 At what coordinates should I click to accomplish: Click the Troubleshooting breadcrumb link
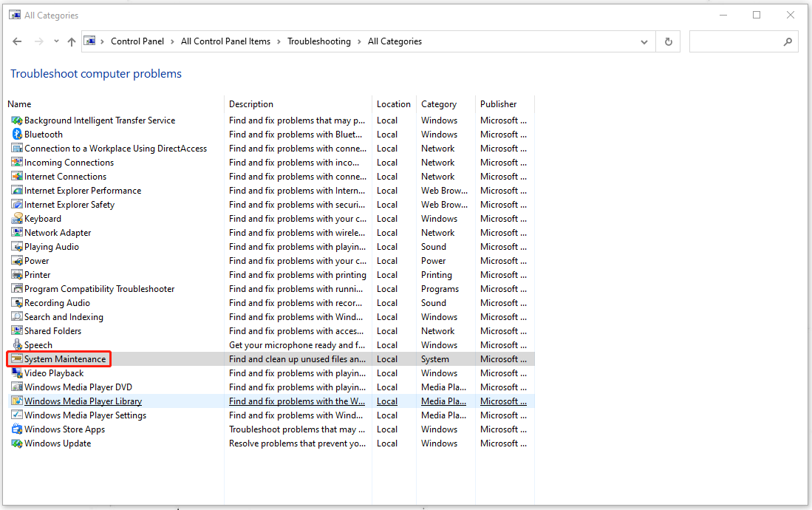coord(319,42)
